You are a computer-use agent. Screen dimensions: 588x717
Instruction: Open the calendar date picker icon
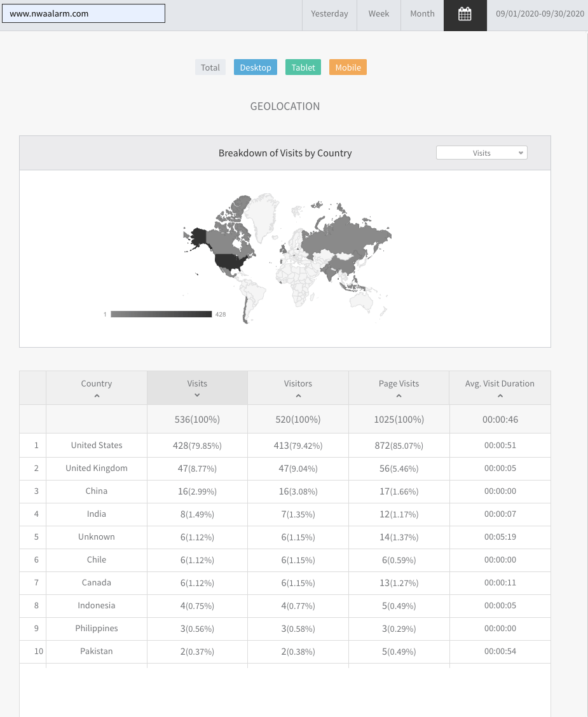pyautogui.click(x=465, y=14)
